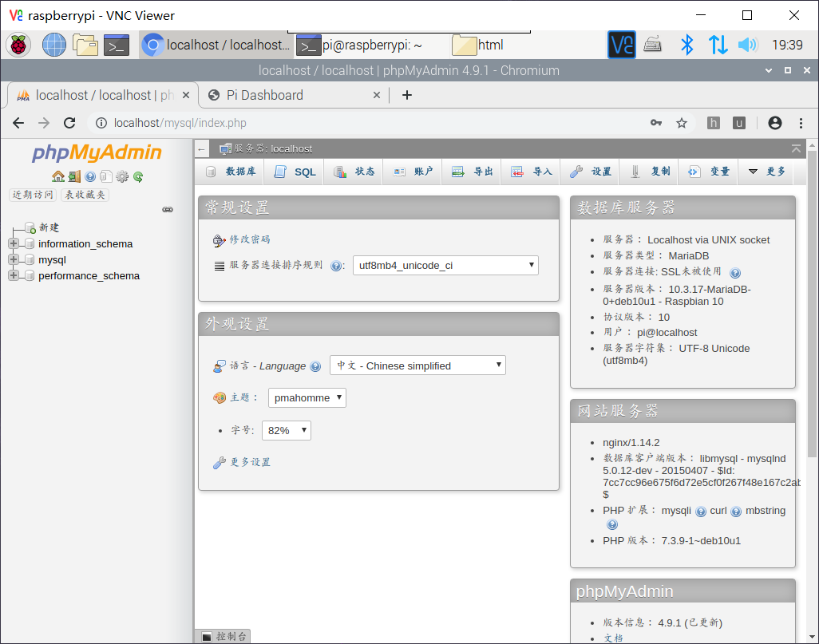The width and height of the screenshot is (819, 644).
Task: Click the 近期访问 button
Action: click(33, 195)
